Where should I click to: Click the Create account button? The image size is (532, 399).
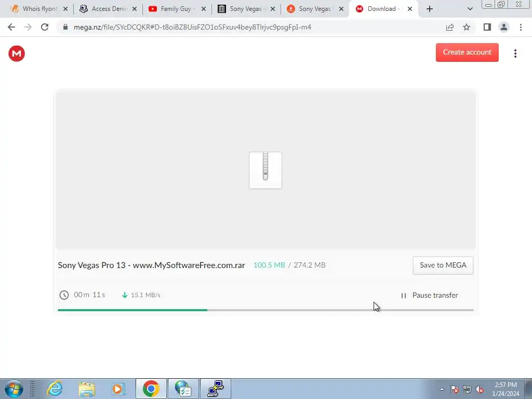pyautogui.click(x=467, y=52)
